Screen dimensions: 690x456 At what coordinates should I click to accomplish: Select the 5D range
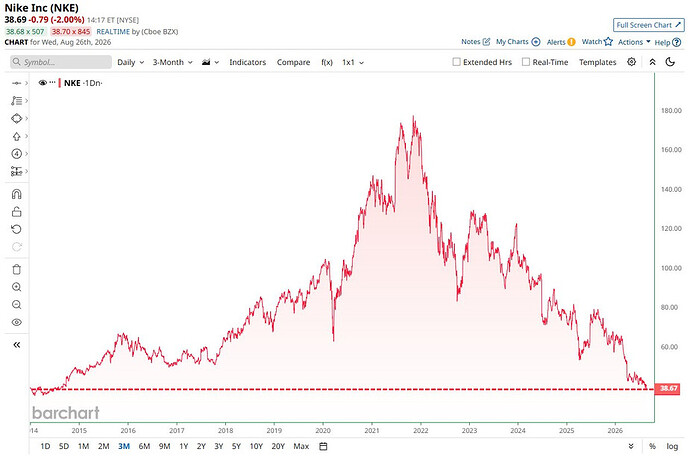point(64,446)
